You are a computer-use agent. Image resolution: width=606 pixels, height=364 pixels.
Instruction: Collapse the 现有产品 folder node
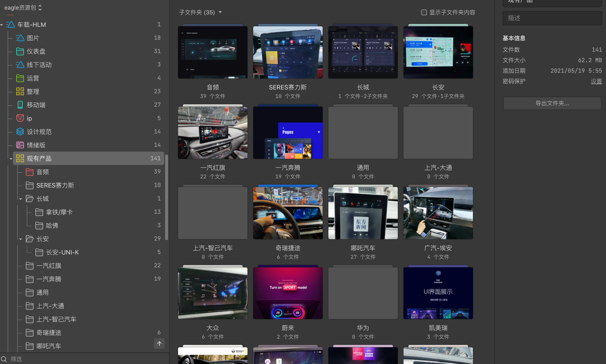11,159
